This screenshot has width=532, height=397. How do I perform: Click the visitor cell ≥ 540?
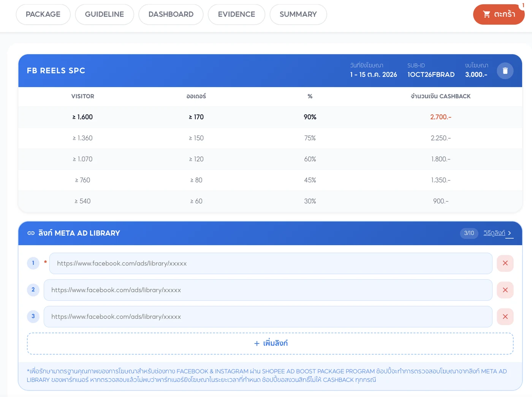coord(82,201)
